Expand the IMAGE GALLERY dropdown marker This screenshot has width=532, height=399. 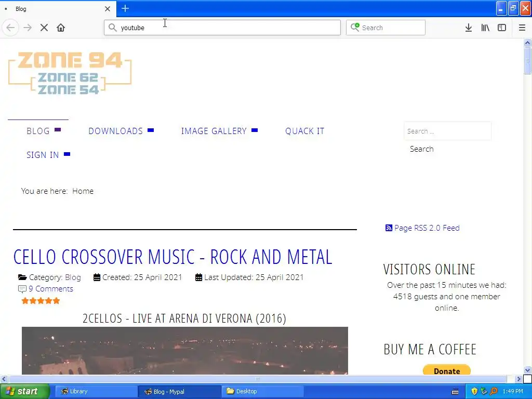coord(255,130)
